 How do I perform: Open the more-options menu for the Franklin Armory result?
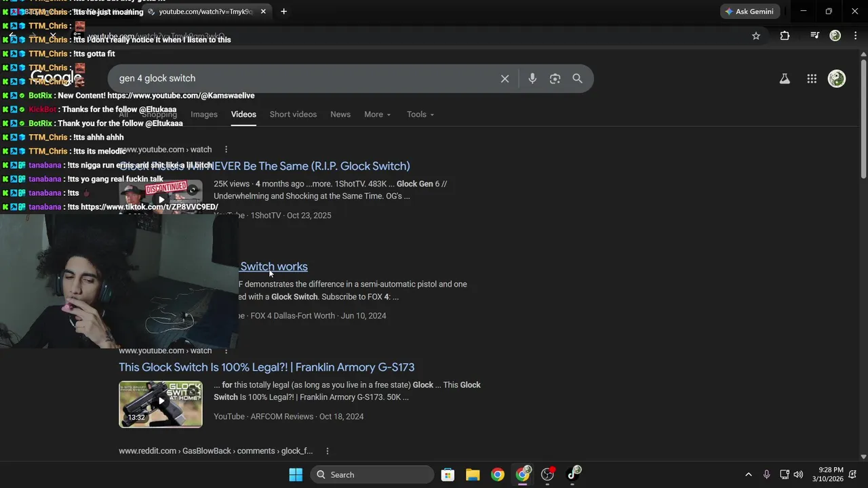226,351
